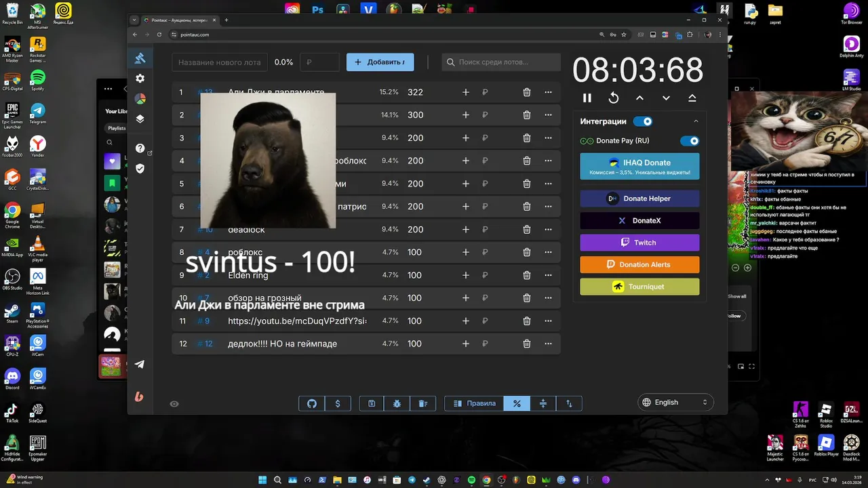The width and height of the screenshot is (868, 488).
Task: Click the Поиск среди лотов search field
Action: pos(501,62)
